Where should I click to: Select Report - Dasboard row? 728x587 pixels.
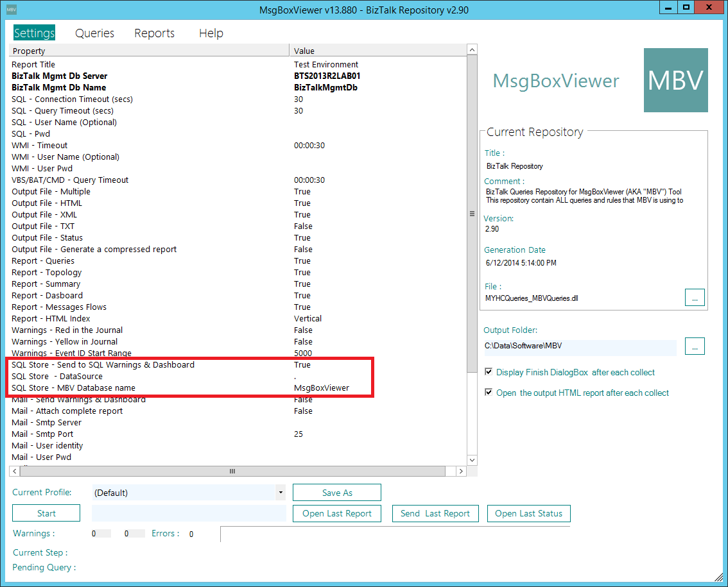click(238, 296)
